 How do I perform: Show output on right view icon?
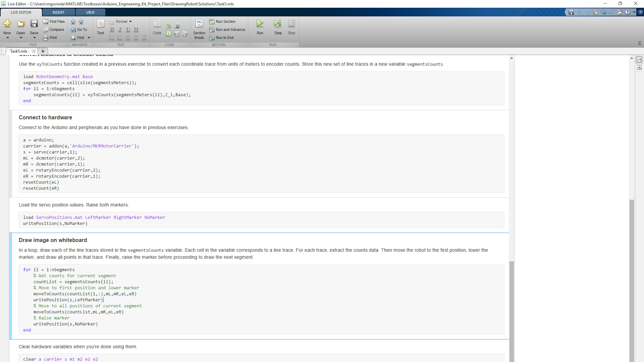[x=639, y=60]
